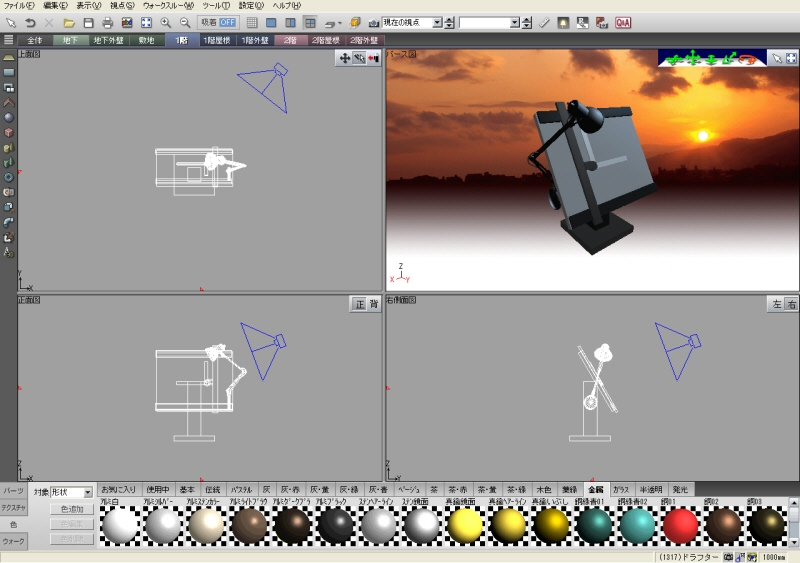Click the undo arrow in the toolbar
The image size is (800, 563).
30,22
